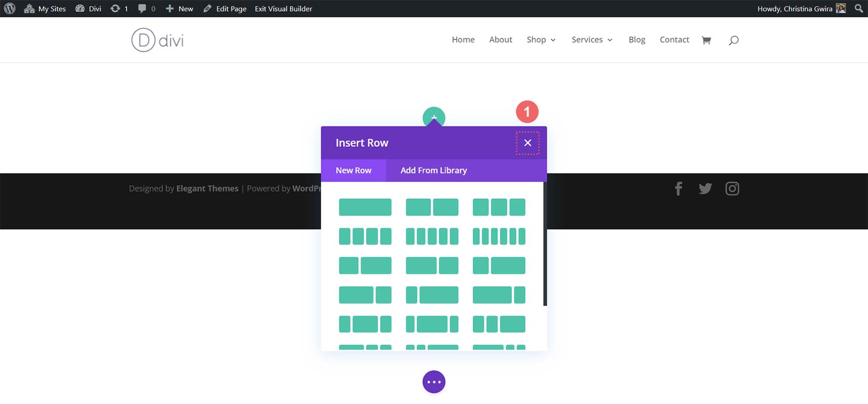Click Exit Visual Builder

(x=283, y=9)
